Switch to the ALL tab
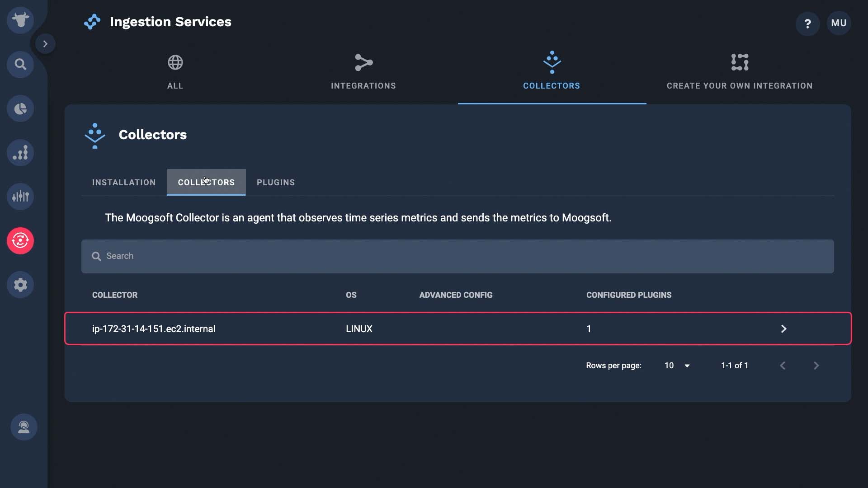 pos(175,72)
